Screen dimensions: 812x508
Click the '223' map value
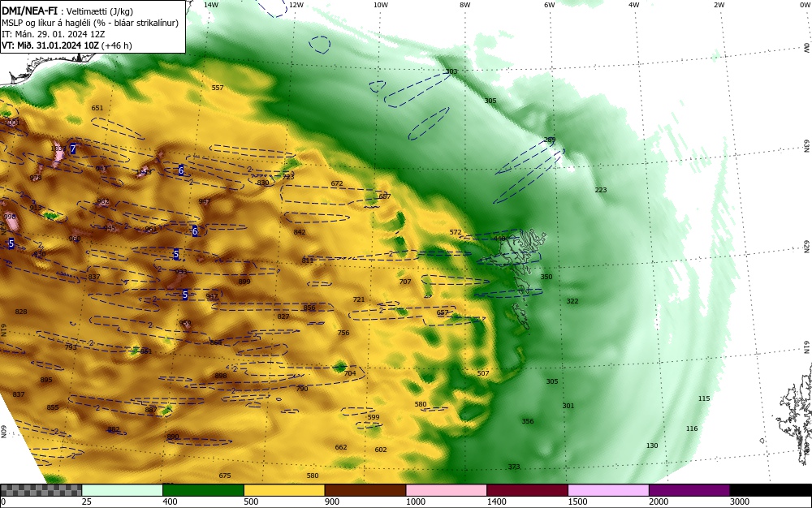click(601, 190)
